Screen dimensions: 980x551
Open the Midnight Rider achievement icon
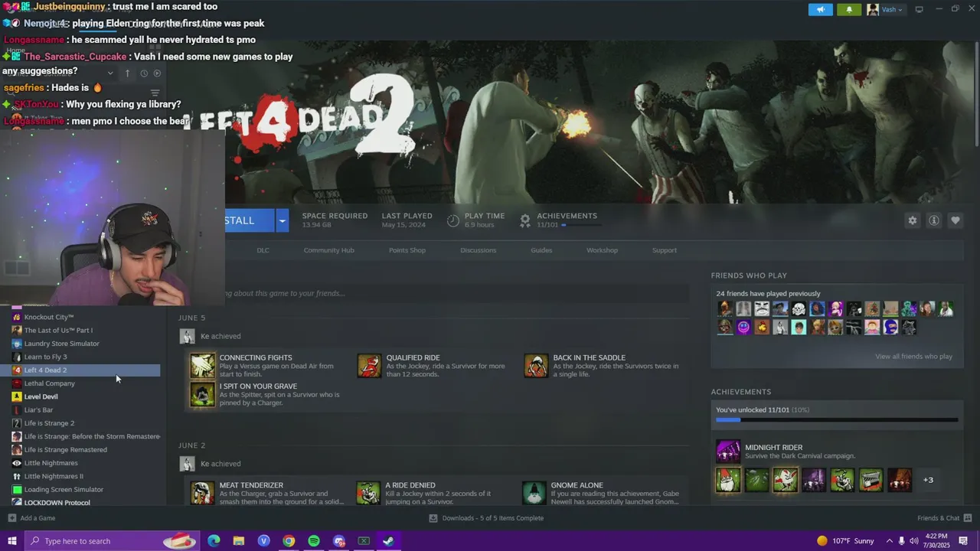[x=728, y=452]
